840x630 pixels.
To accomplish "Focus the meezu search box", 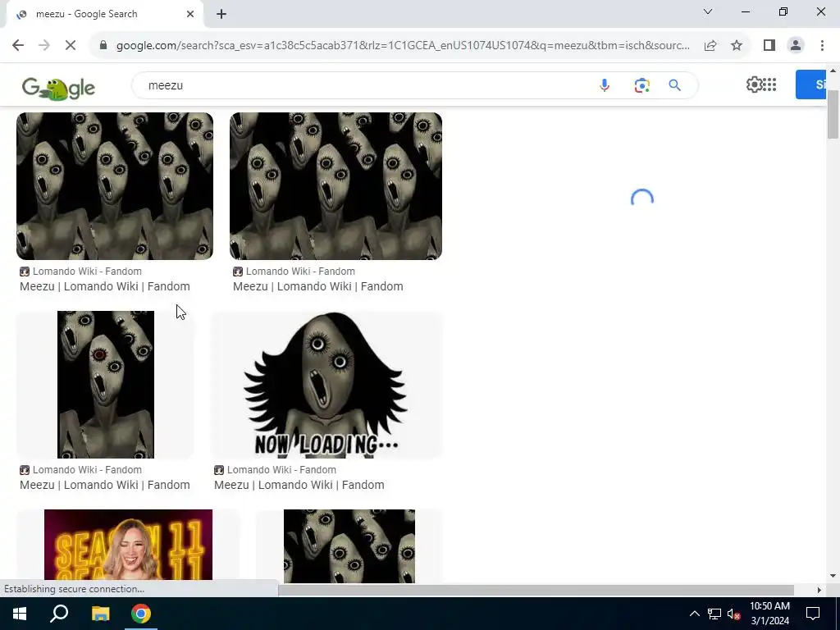I will 364,85.
